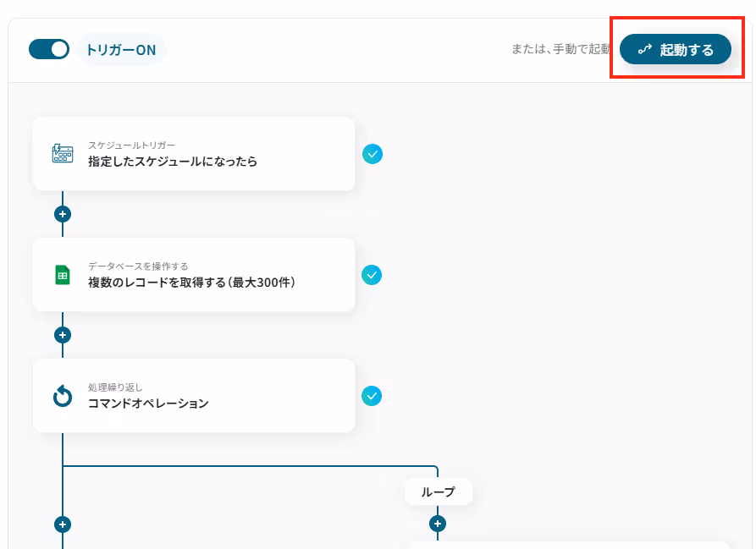Add a step under the ループ branch

[x=438, y=524]
